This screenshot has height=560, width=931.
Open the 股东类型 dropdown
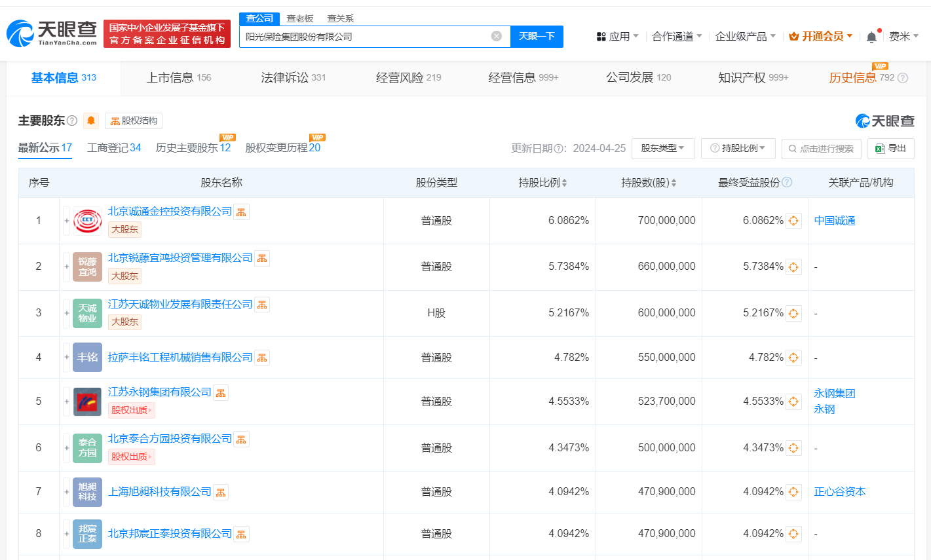(663, 149)
